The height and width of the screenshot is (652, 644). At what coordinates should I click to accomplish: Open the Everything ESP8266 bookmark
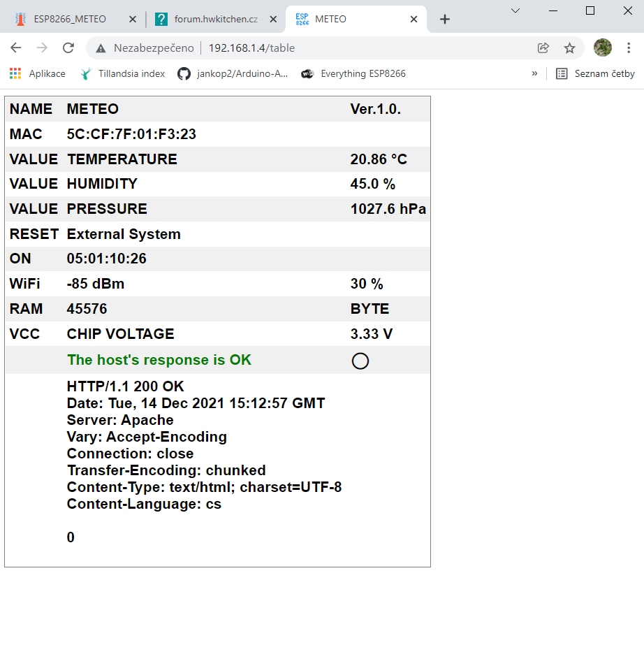point(353,73)
